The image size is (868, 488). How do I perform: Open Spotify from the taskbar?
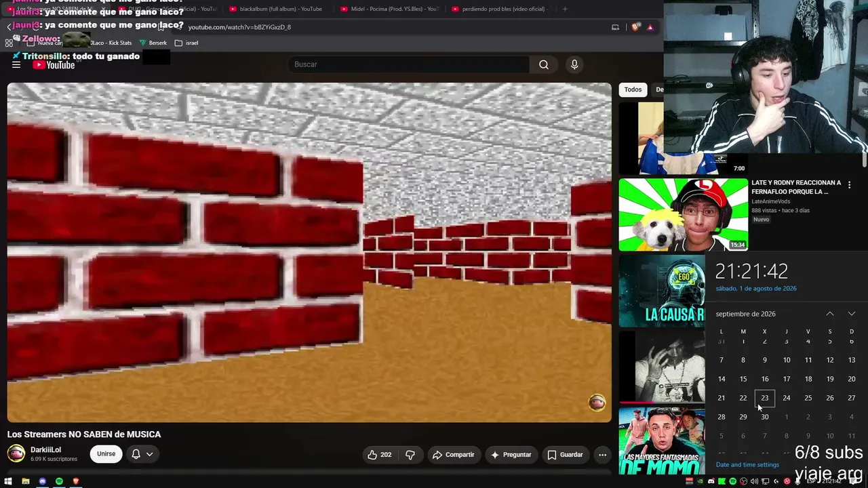59,481
